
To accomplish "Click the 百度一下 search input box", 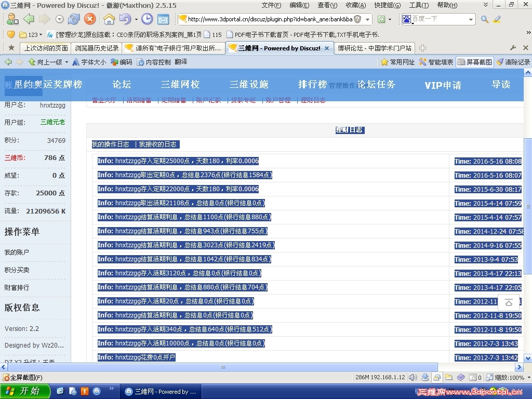I will click(x=440, y=19).
